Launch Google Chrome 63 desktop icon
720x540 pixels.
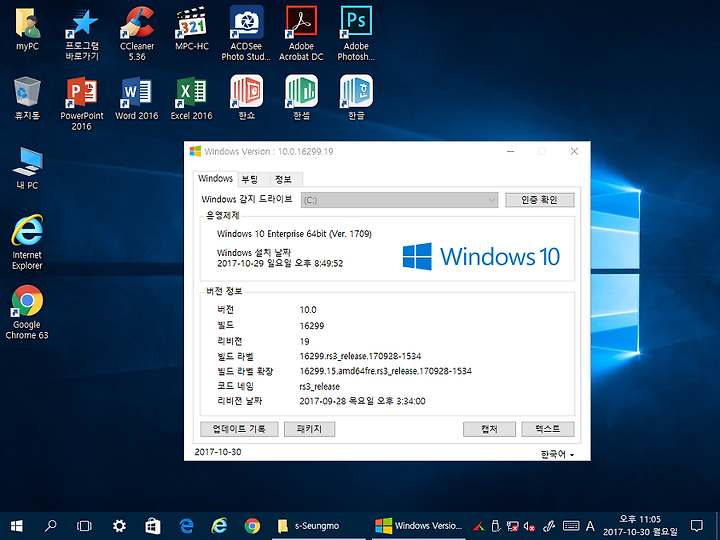click(x=27, y=312)
